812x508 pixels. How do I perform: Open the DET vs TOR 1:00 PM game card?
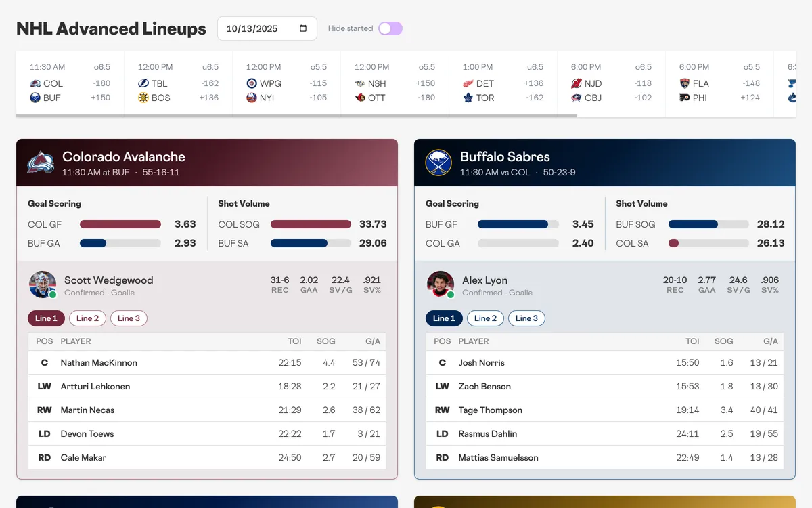(503, 83)
